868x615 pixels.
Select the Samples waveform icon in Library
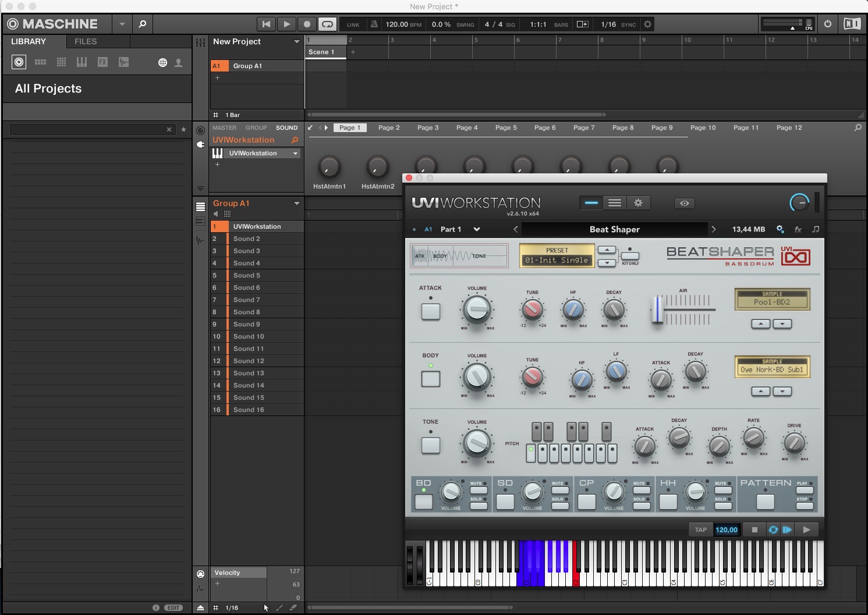[123, 62]
